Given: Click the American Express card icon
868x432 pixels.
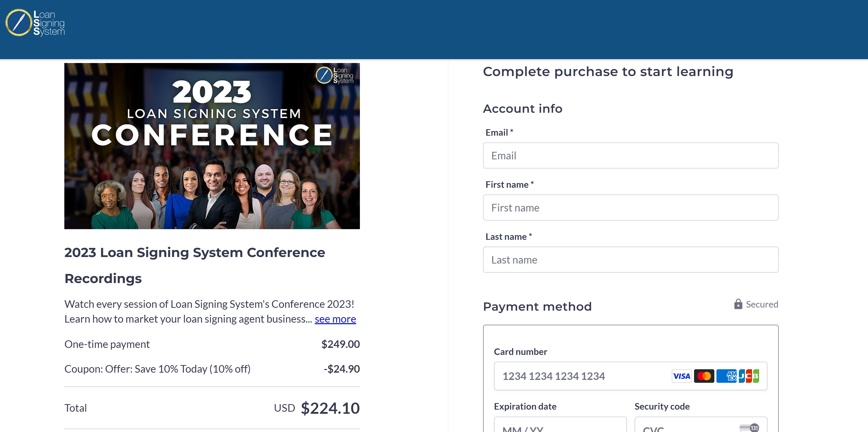Looking at the screenshot, I should [727, 376].
